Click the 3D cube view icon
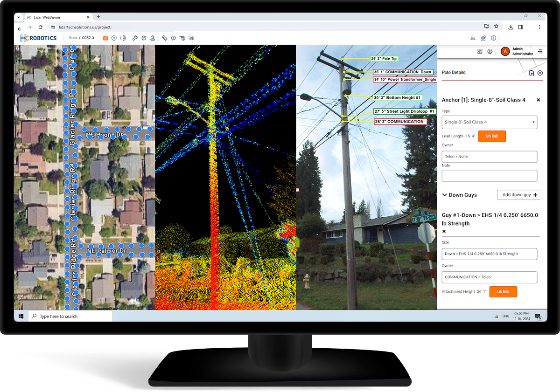 point(144,38)
